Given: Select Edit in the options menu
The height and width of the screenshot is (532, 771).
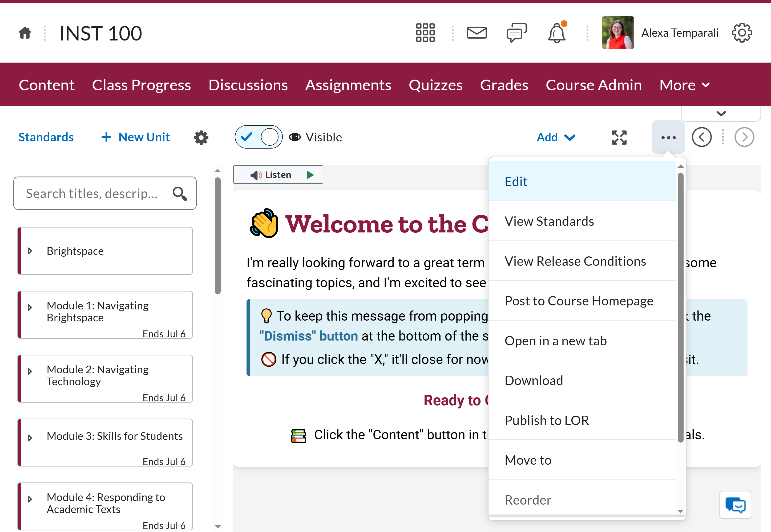Looking at the screenshot, I should (x=582, y=181).
